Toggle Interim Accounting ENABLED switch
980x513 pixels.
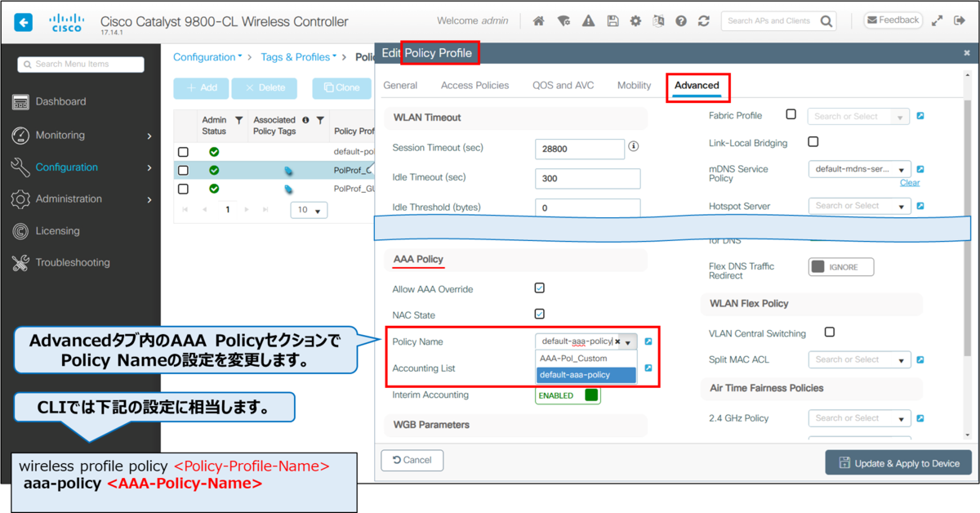[568, 395]
